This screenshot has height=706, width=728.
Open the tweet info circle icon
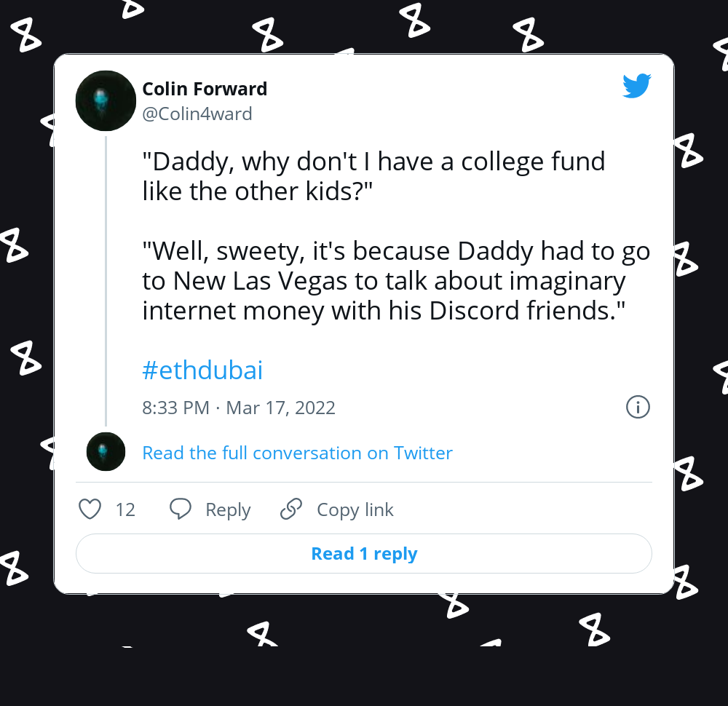click(x=638, y=407)
